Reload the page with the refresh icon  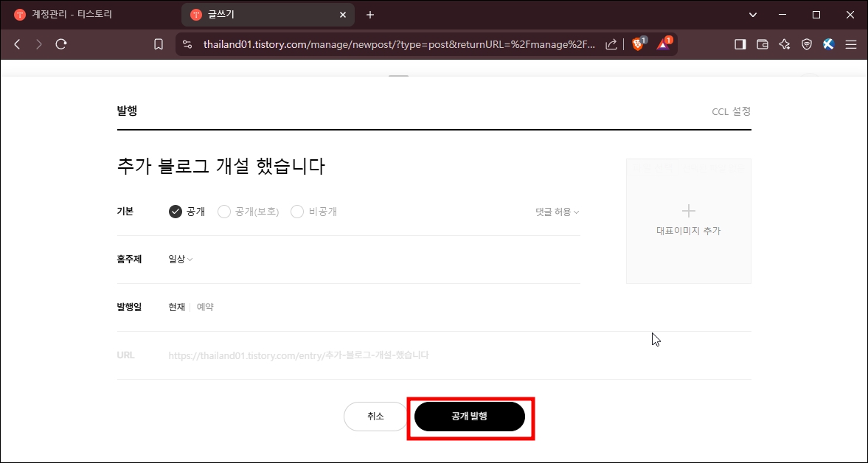point(61,43)
